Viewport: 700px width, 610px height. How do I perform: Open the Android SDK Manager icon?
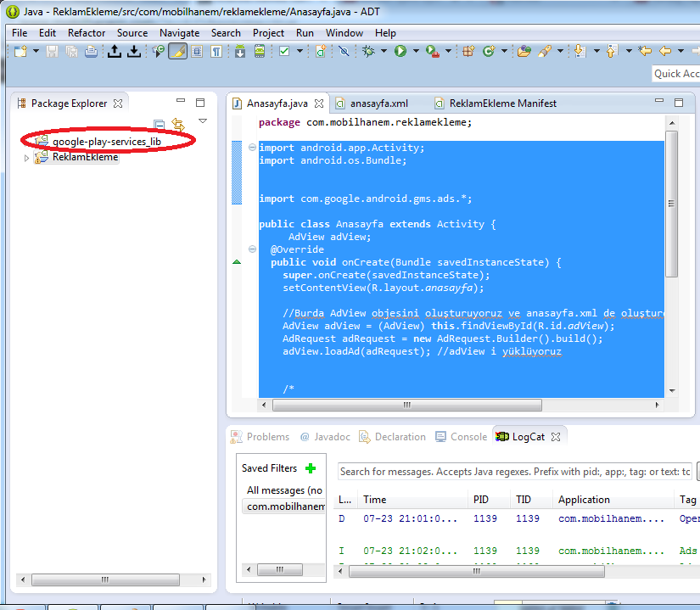[x=240, y=51]
